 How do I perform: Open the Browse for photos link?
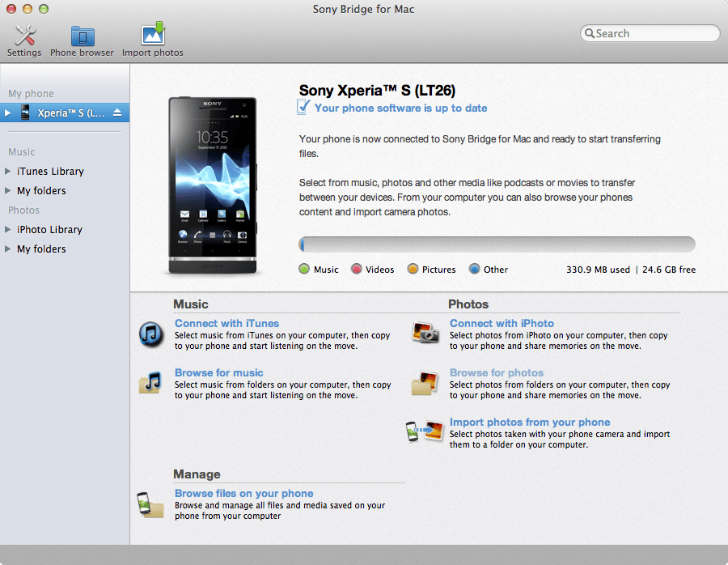click(497, 372)
